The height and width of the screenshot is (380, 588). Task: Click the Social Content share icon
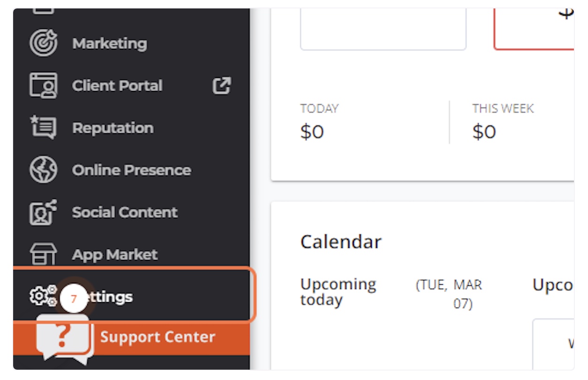[x=43, y=212]
